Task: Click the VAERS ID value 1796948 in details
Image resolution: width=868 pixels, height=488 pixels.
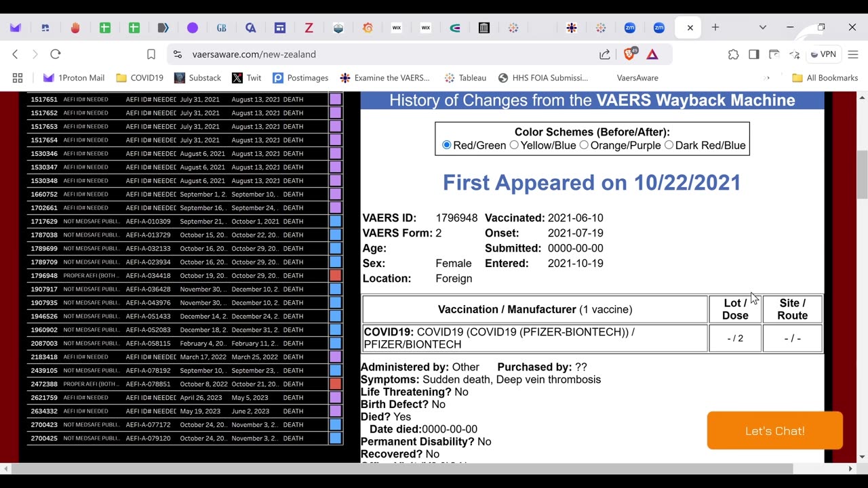Action: (x=456, y=218)
